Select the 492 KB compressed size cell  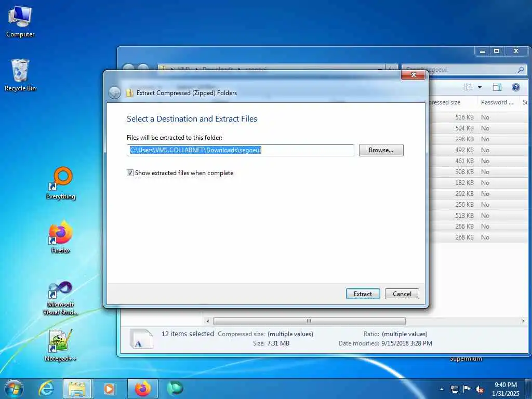(x=464, y=150)
